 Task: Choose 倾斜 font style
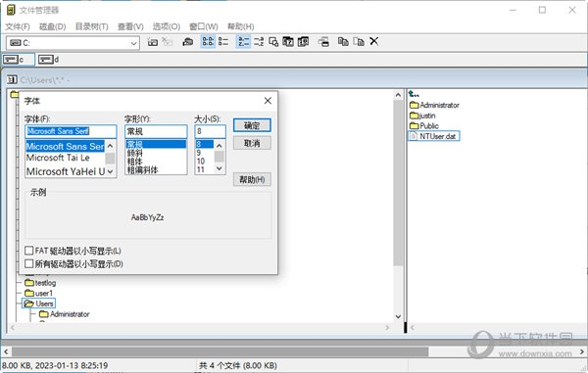tap(134, 153)
